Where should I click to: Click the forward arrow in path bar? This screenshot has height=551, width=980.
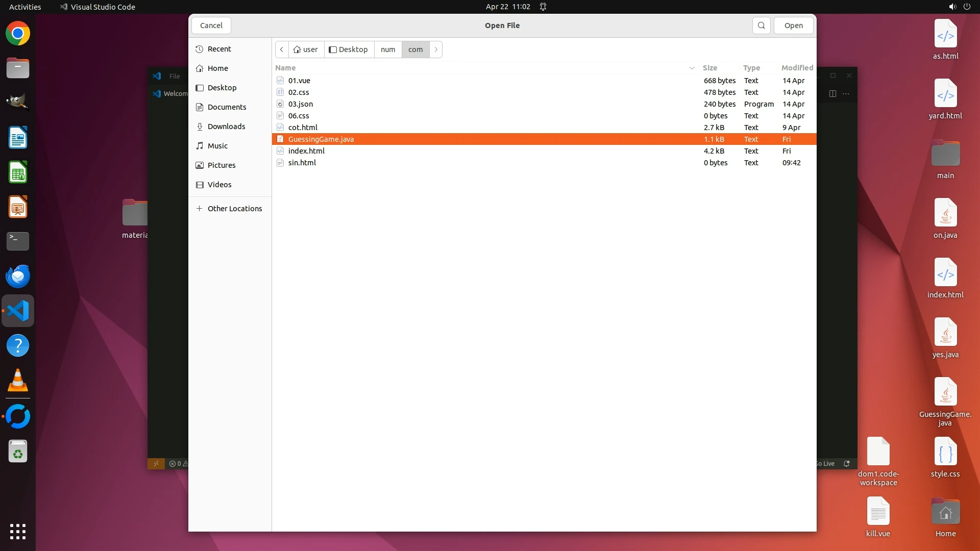(x=436, y=49)
